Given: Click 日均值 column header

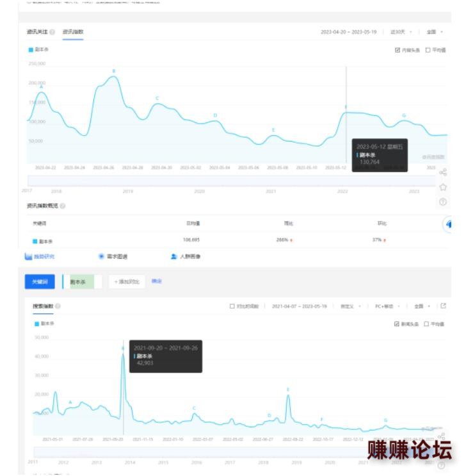Looking at the screenshot, I should click(193, 224).
